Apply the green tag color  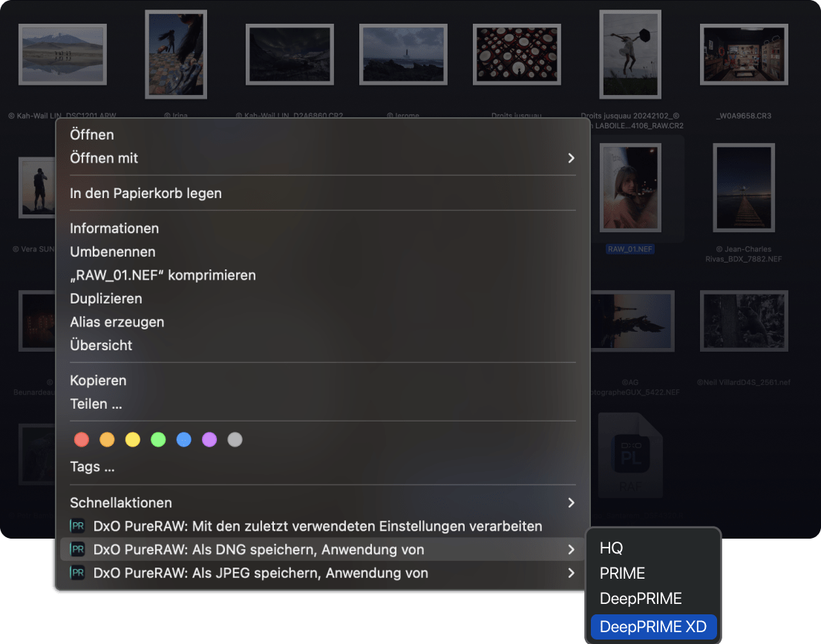[158, 439]
